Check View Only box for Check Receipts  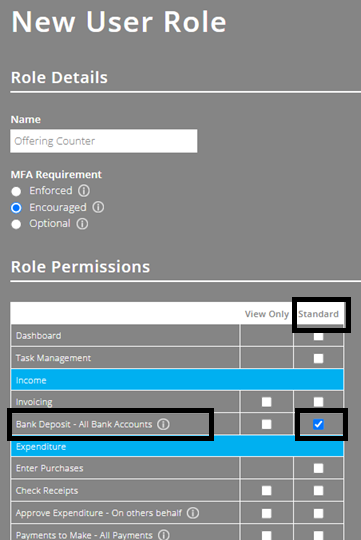266,490
